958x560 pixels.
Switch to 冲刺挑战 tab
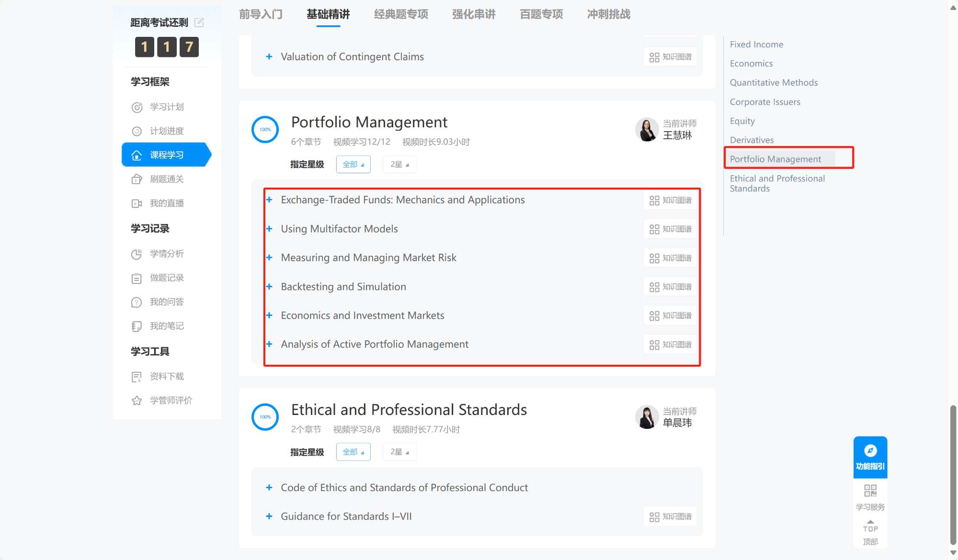pos(608,14)
